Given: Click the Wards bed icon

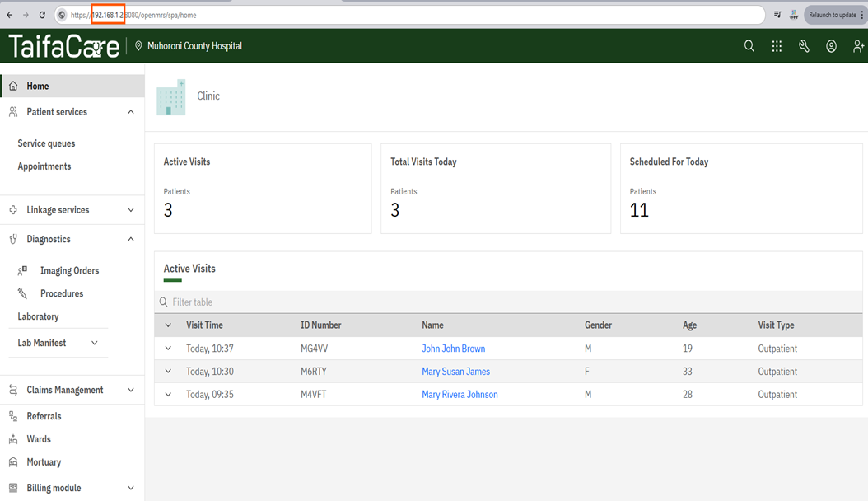Looking at the screenshot, I should 13,439.
